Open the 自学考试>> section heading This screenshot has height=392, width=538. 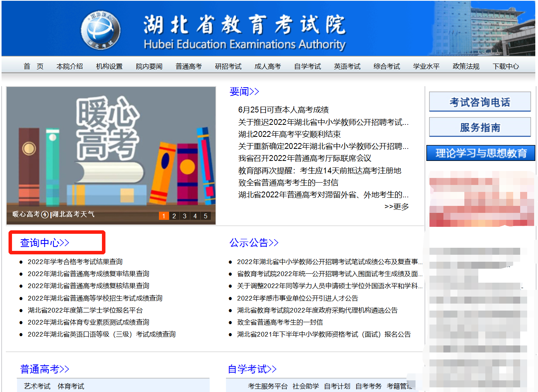(252, 369)
